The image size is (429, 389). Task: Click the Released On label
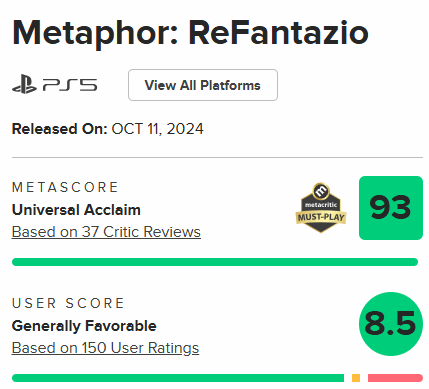tap(59, 129)
